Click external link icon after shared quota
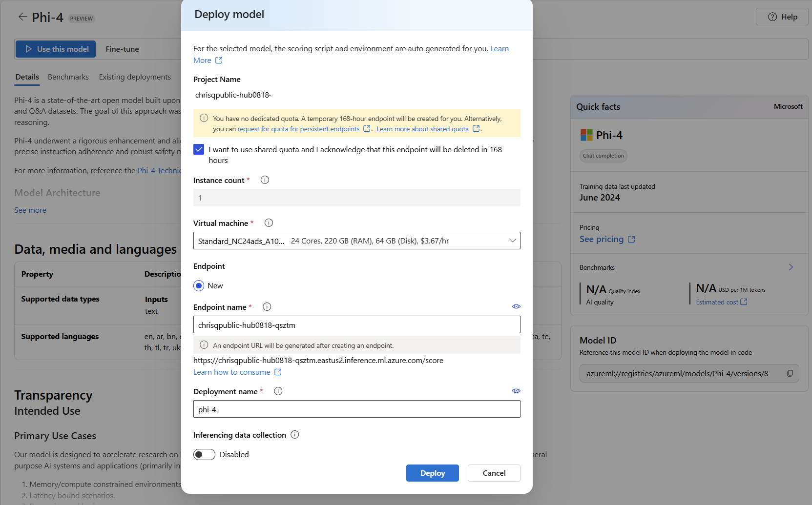Screen dimensions: 812x505 (476, 128)
